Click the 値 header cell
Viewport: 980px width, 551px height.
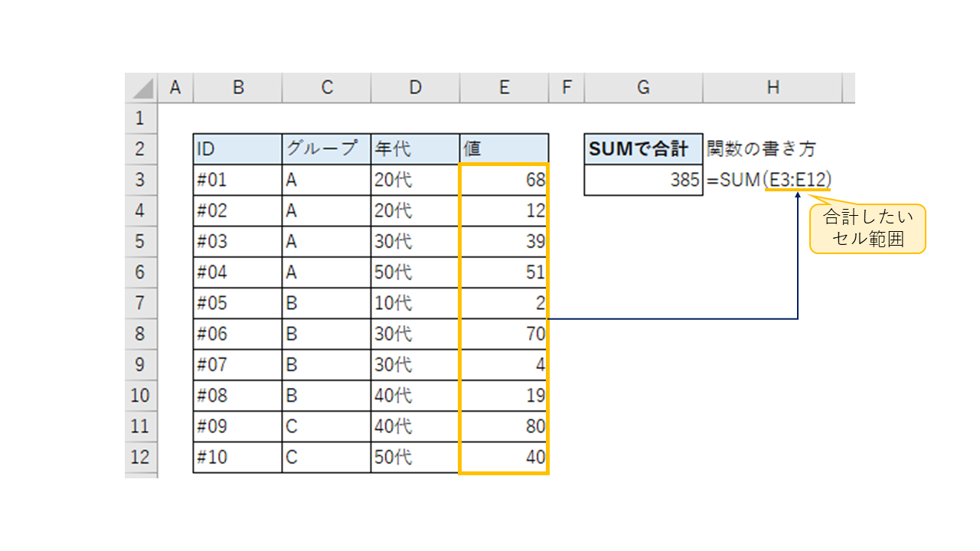point(504,149)
